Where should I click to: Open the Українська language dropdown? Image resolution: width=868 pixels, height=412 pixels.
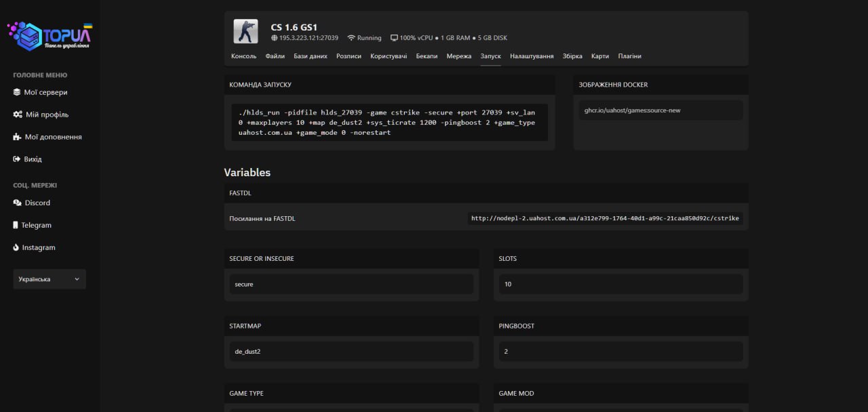point(50,279)
